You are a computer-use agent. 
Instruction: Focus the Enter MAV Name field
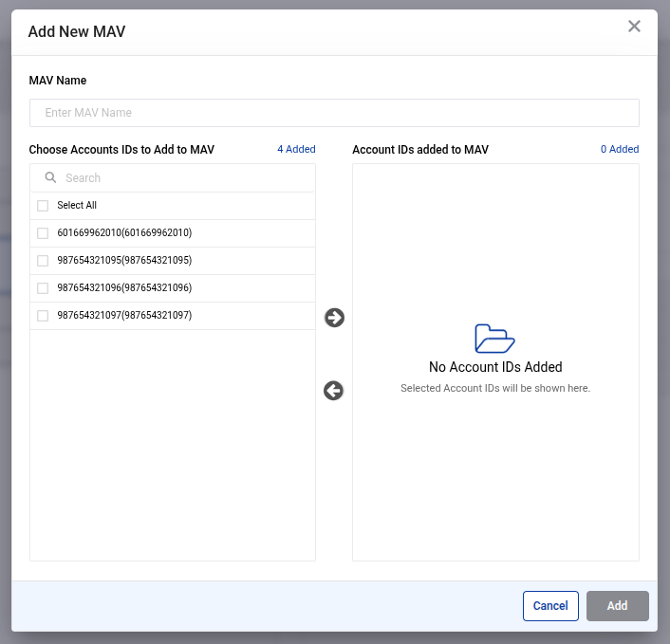(x=334, y=113)
